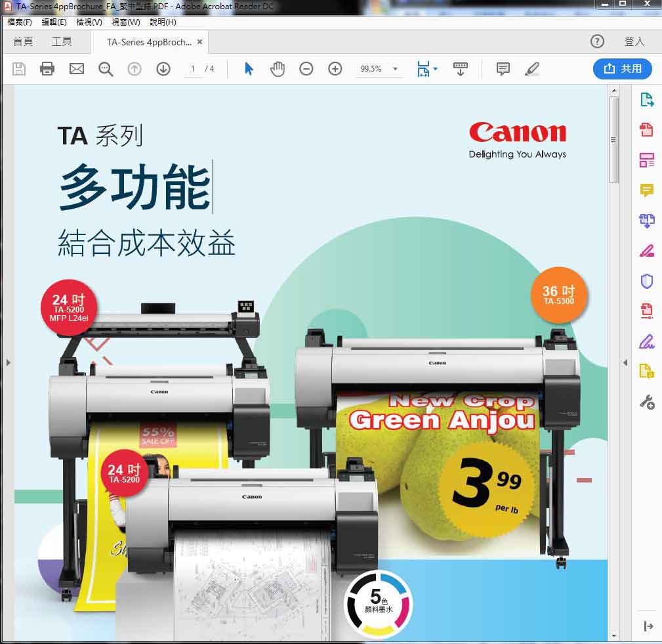
Task: Open the purple signature tool in sidebar
Action: (x=646, y=341)
